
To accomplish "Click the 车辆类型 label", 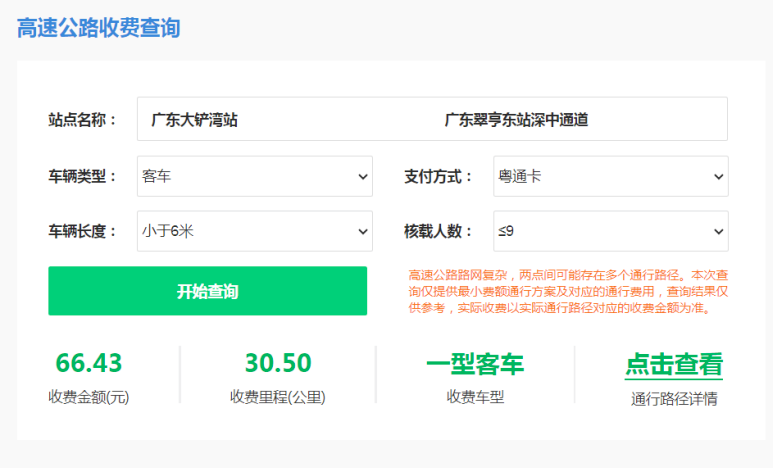I will pyautogui.click(x=82, y=176).
